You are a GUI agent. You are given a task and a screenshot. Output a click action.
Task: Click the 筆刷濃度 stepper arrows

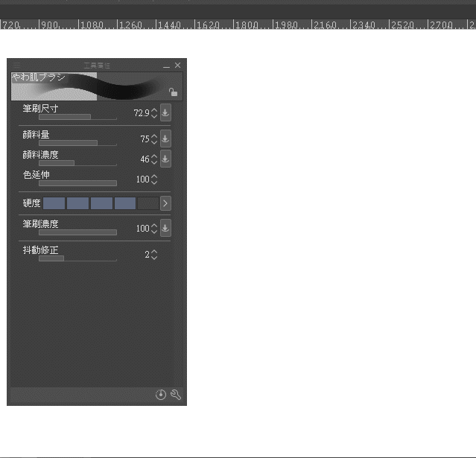click(x=154, y=228)
